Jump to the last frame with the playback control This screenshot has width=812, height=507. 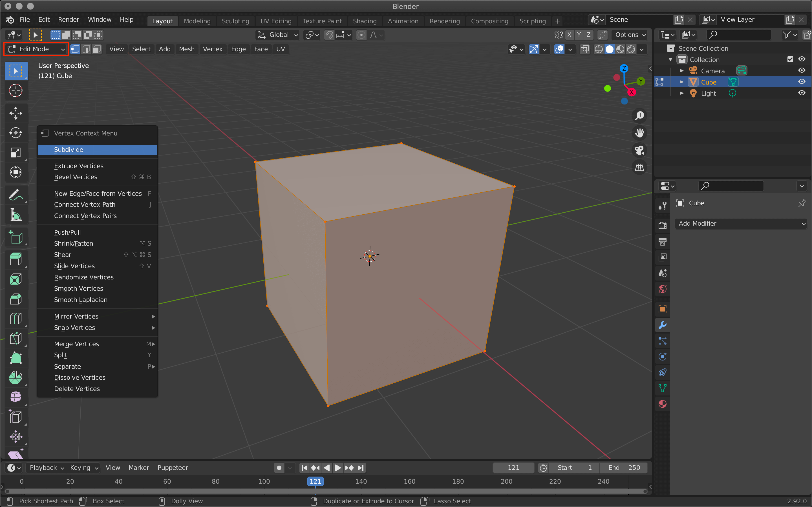point(361,468)
